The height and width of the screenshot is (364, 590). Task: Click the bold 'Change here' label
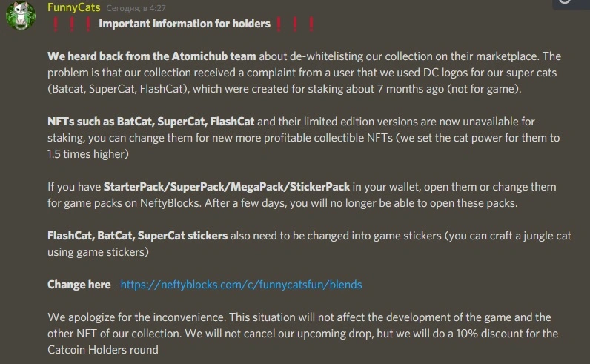[x=79, y=284]
